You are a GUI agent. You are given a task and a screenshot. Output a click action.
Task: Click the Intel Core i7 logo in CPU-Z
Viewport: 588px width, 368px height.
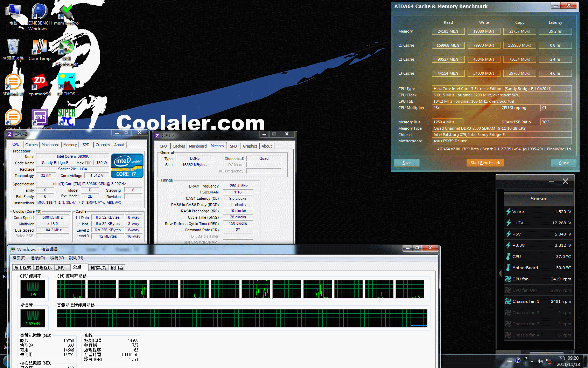(127, 166)
